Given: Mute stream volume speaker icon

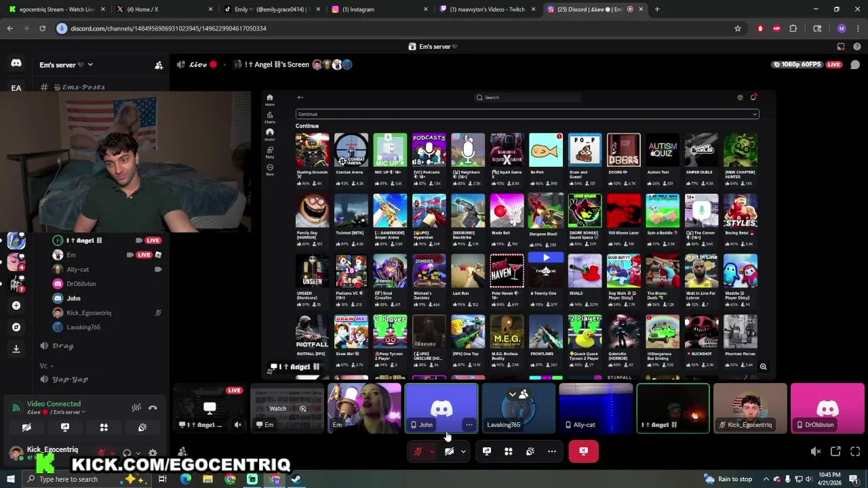Looking at the screenshot, I should (816, 451).
